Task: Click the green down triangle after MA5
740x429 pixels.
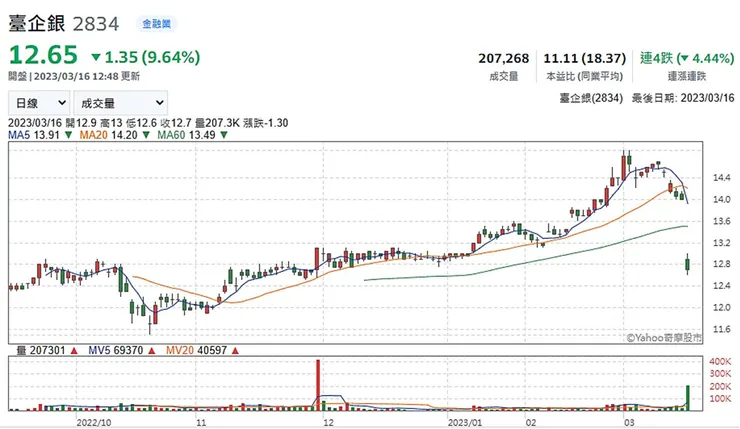Action: point(68,135)
